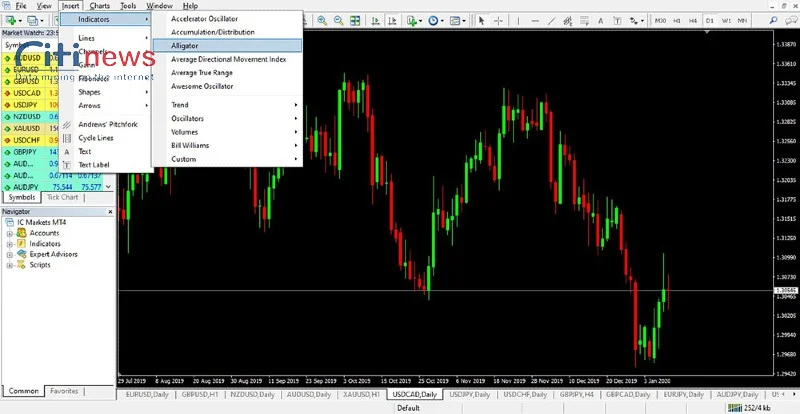
Task: Expand the Indicators node in Navigator
Action: point(9,244)
